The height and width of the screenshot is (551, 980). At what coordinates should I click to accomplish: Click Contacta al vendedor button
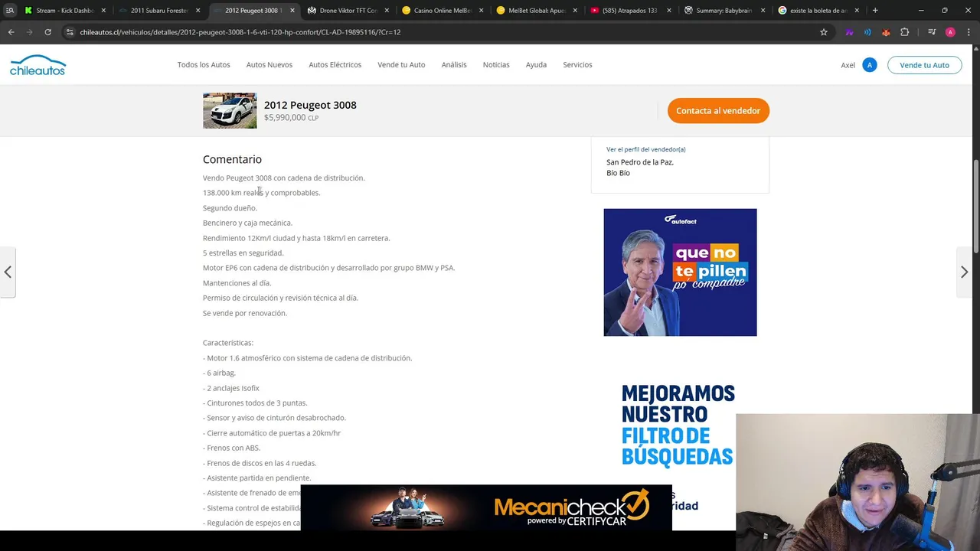(x=718, y=111)
